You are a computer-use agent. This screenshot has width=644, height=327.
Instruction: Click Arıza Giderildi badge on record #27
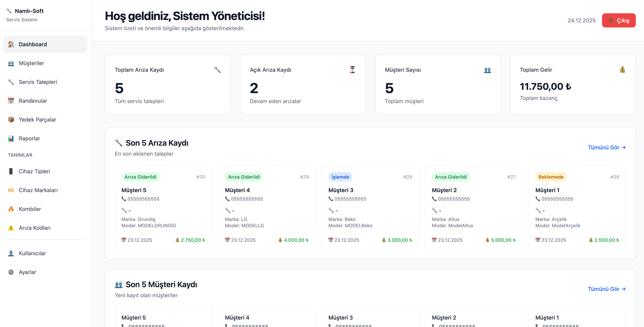451,177
